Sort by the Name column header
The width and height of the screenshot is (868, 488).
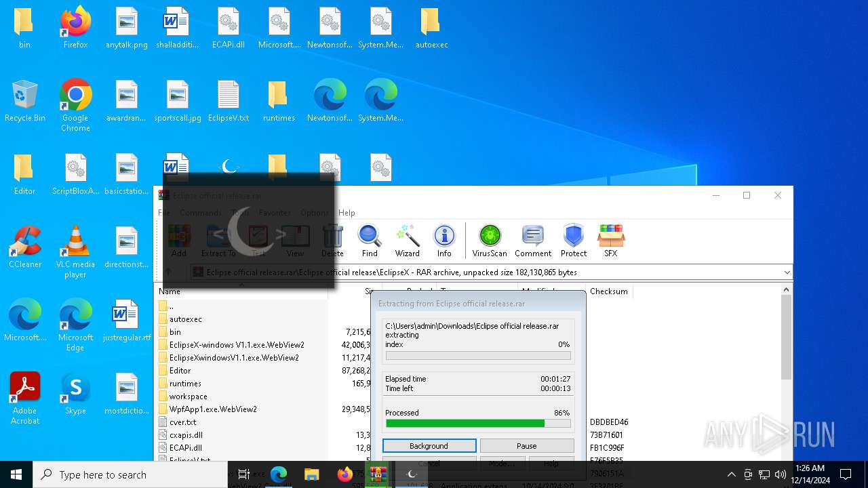pos(241,291)
